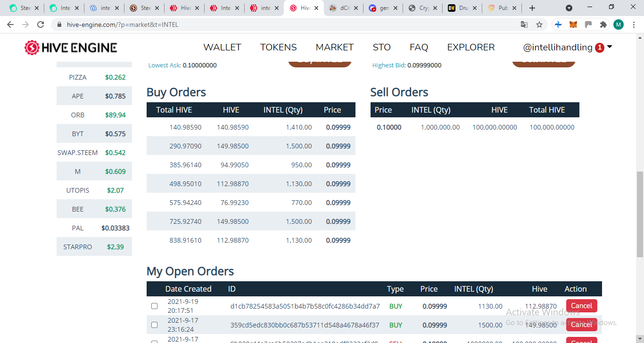The image size is (644, 343).
Task: Close the Pub tab
Action: point(515,8)
